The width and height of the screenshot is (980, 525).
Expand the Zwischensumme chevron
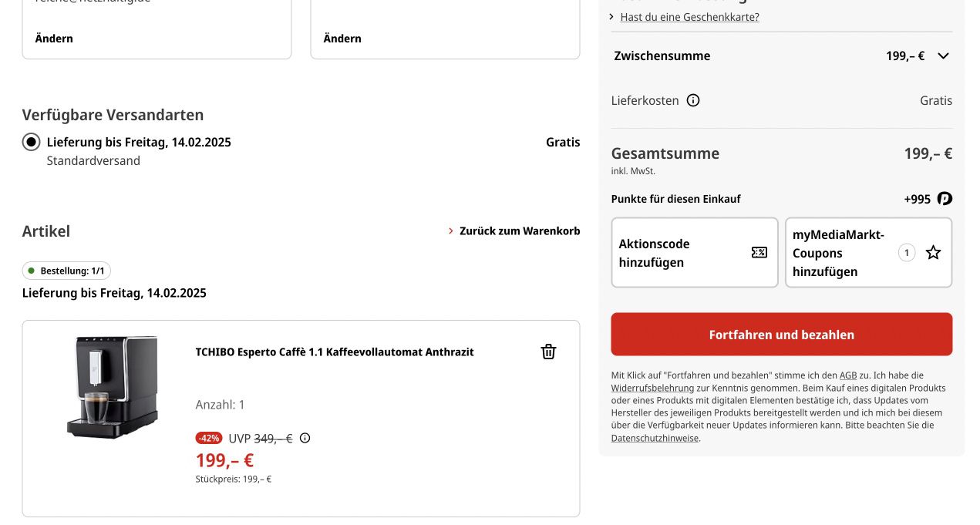click(943, 56)
